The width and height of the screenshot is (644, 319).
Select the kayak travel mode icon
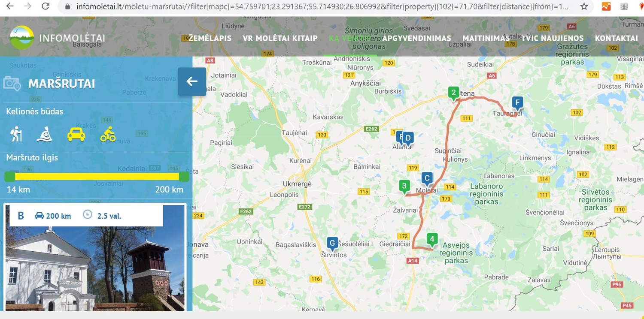pos(45,134)
